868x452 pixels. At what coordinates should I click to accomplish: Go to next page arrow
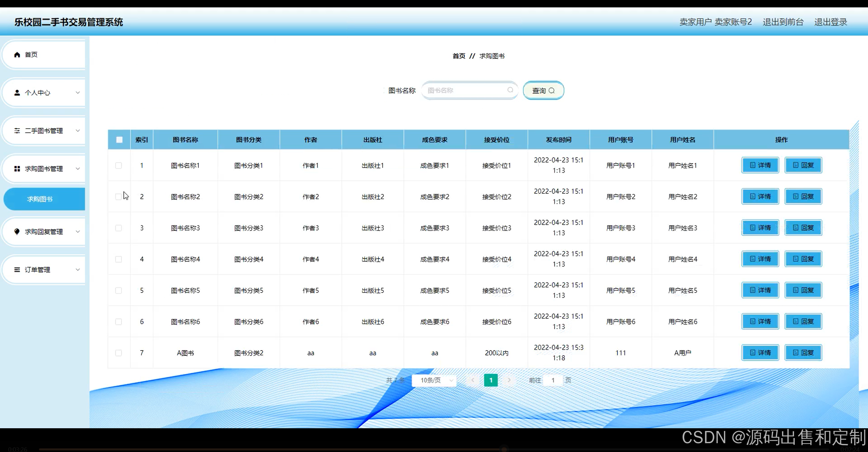click(x=509, y=380)
